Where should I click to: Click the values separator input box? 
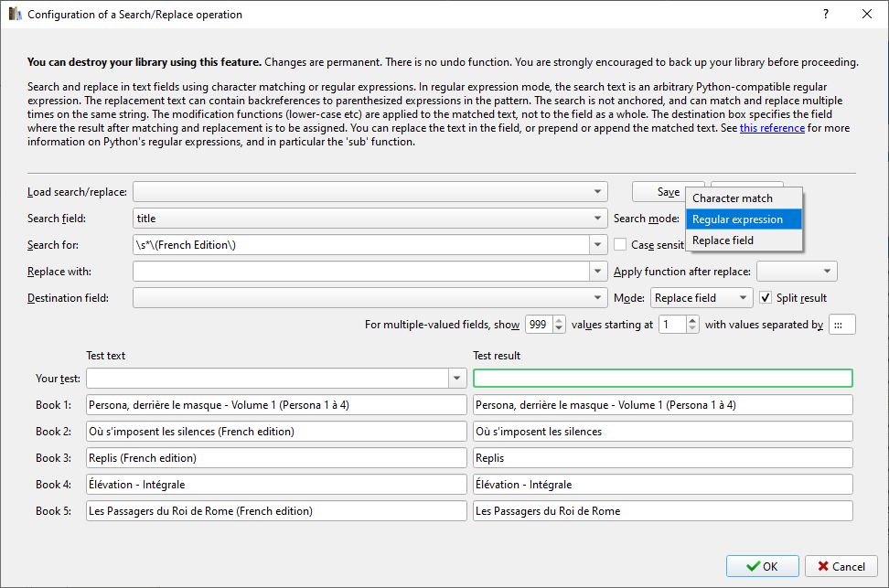click(x=841, y=325)
